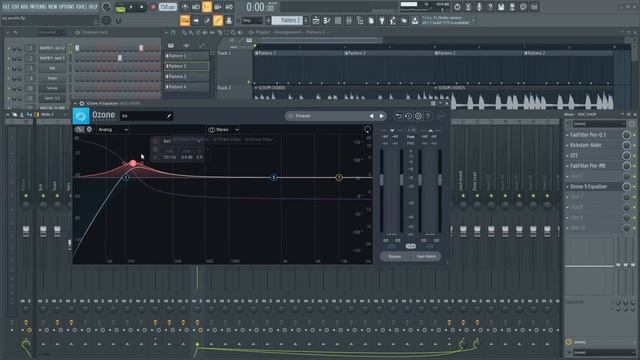The image size is (640, 360).
Task: Click the Ozone 9 Equalizer mixer slot
Action: click(593, 187)
